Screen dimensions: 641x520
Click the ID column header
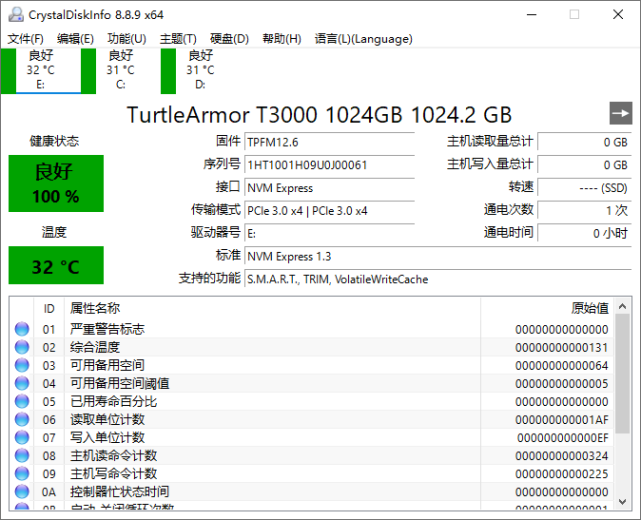pyautogui.click(x=49, y=308)
